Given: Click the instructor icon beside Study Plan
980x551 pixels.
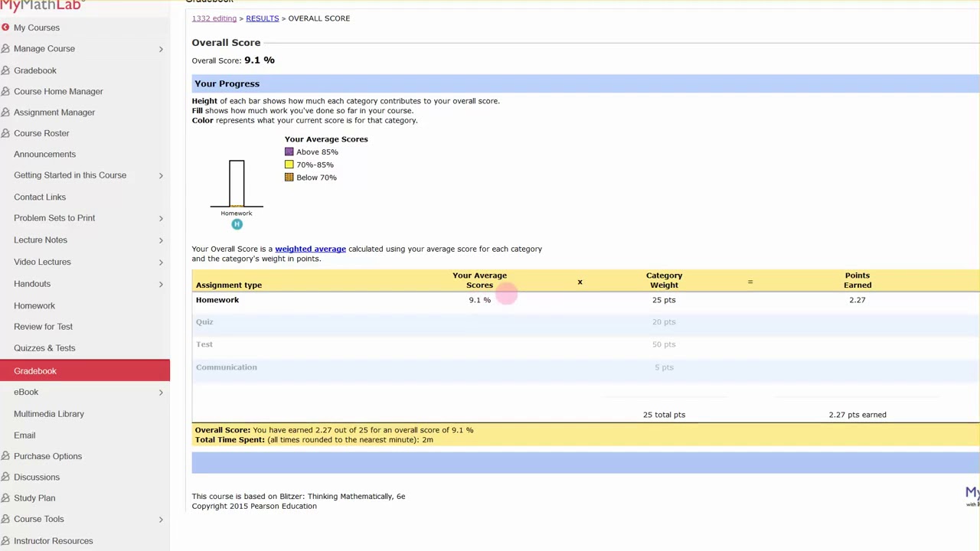Looking at the screenshot, I should click(5, 498).
